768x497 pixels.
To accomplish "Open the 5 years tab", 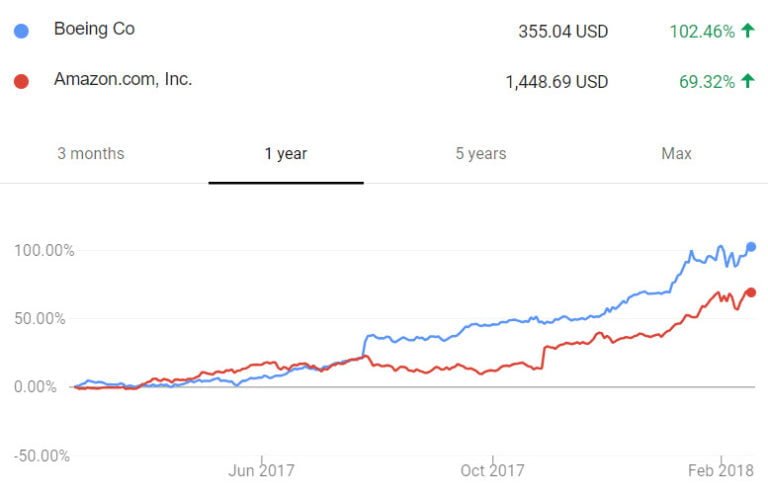I will 481,154.
